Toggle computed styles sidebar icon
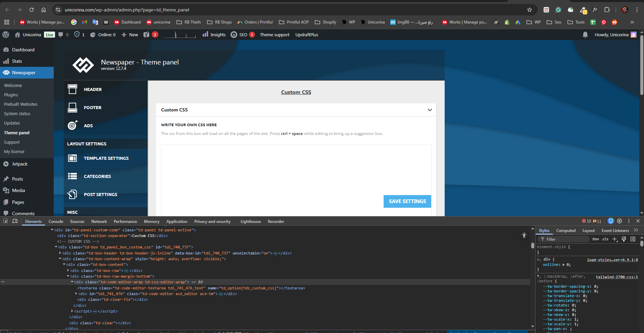Viewport: 644px width, 333px height. (x=633, y=239)
